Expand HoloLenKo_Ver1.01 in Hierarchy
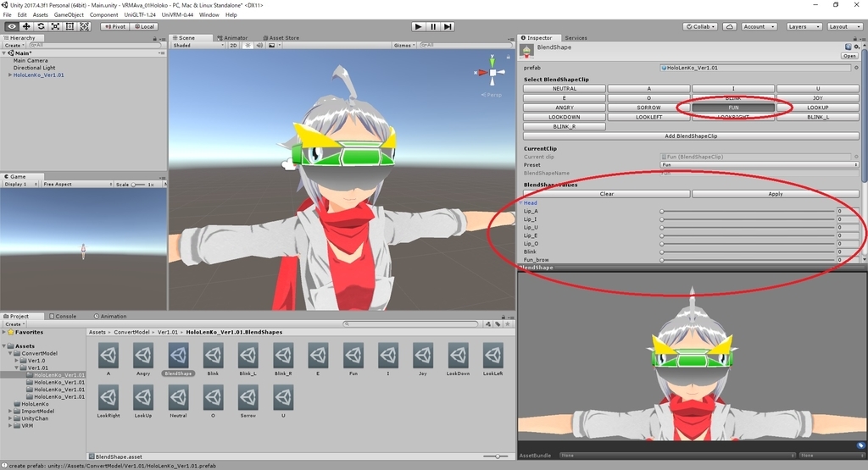 9,75
